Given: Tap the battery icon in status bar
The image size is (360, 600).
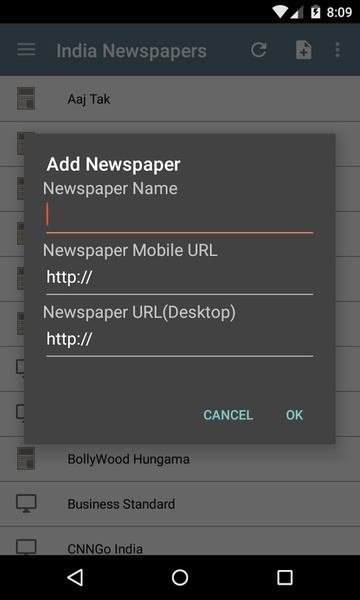Looking at the screenshot, I should pyautogui.click(x=315, y=12).
